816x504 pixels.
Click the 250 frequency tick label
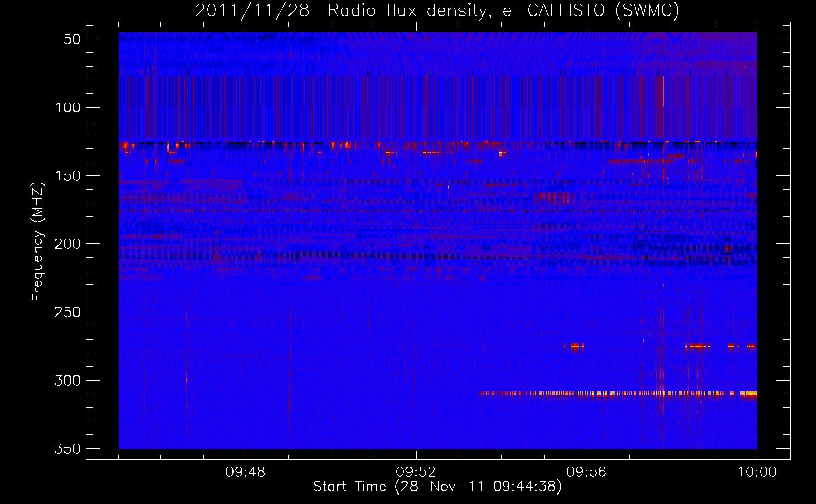[68, 312]
